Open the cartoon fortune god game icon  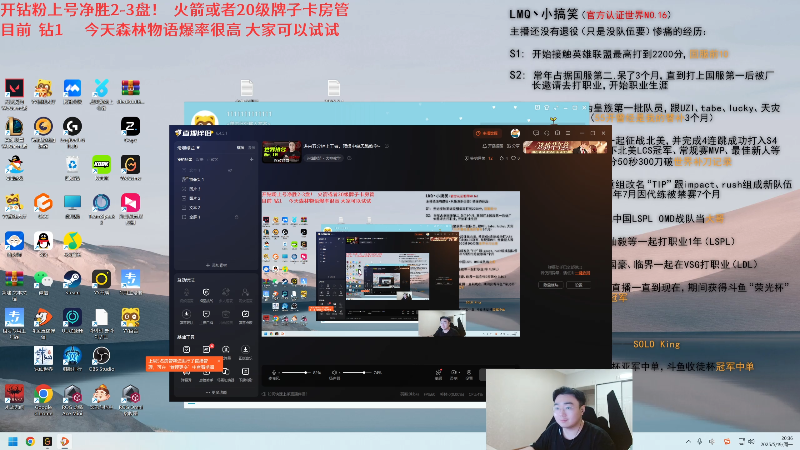102,394
